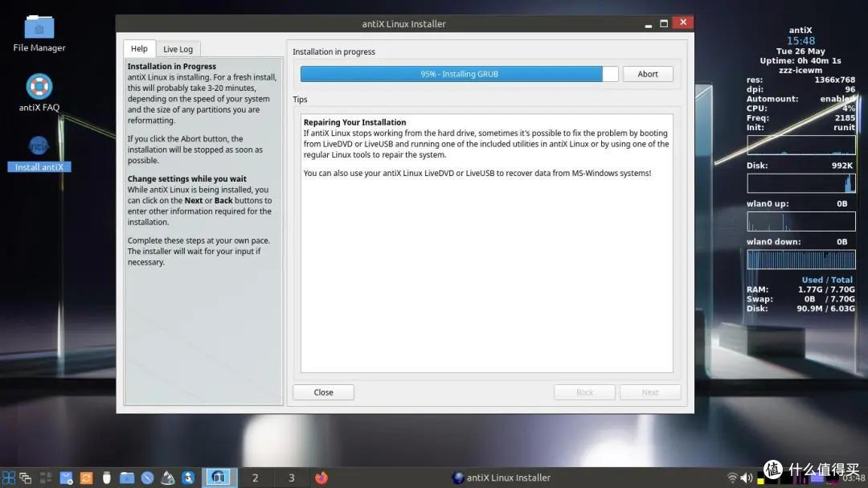The width and height of the screenshot is (868, 488).
Task: Select the Help tab
Action: click(139, 49)
